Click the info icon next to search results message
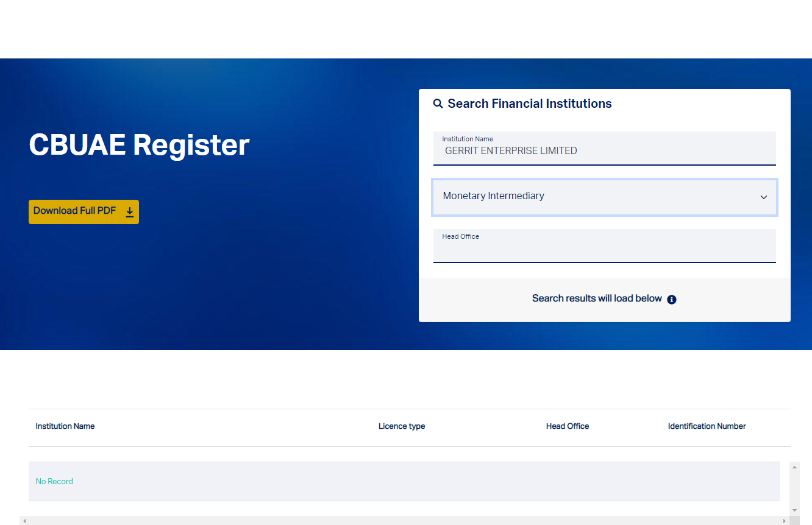Viewport: 812px width, 525px height. (x=672, y=299)
